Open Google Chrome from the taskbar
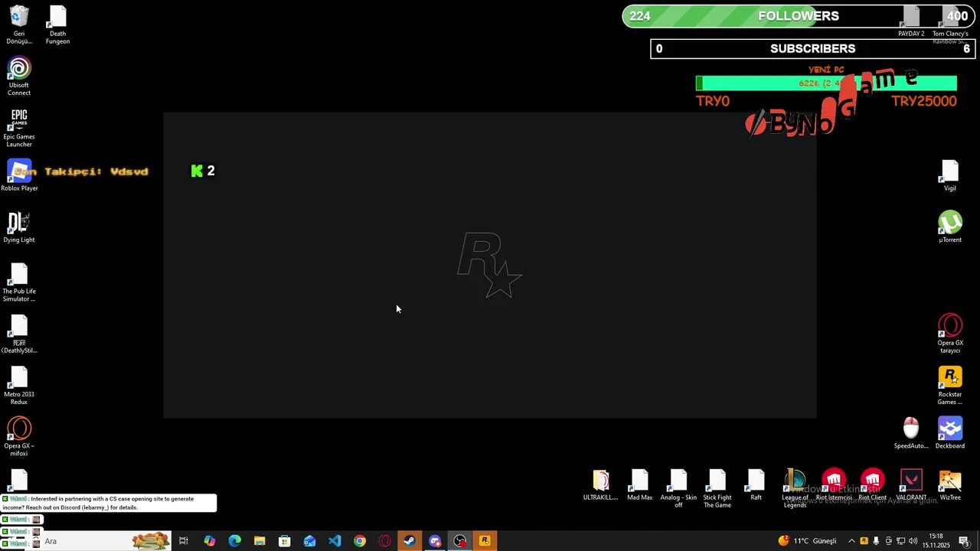 coord(360,541)
